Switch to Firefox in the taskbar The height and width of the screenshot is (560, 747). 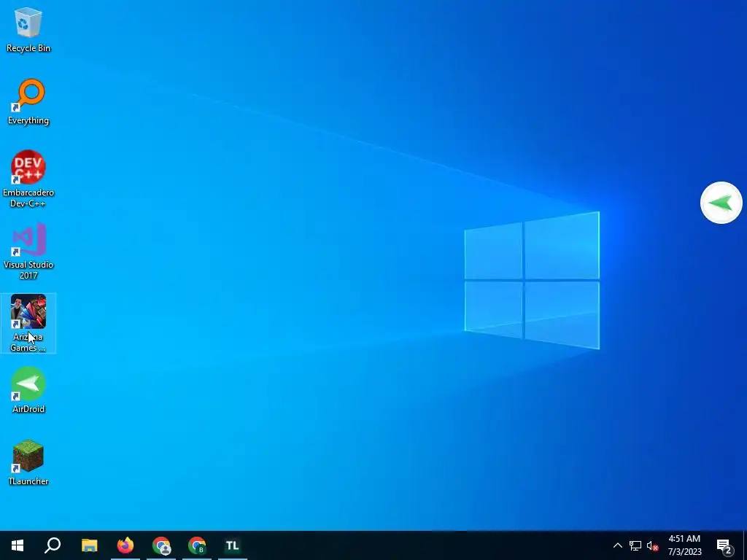point(125,545)
